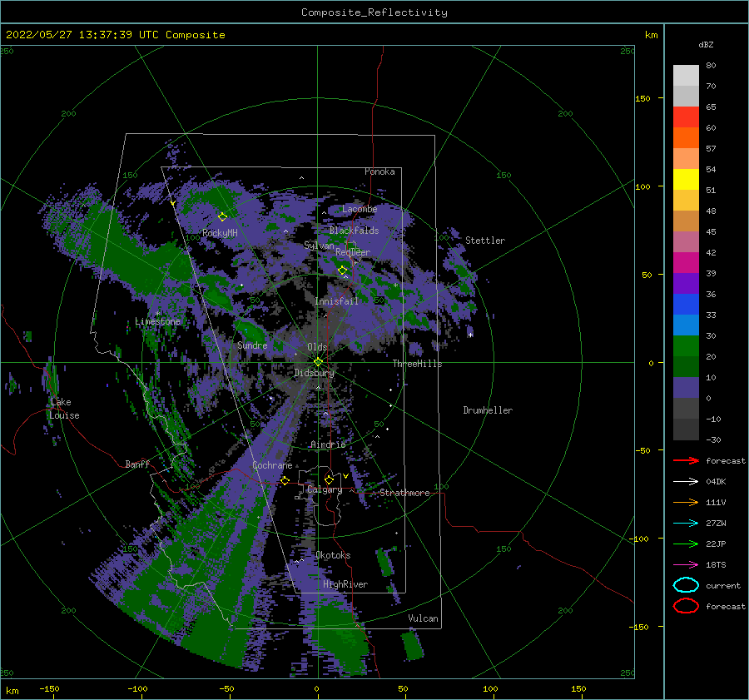Screen dimensions: 749x700
Task: Click the Ponoka city label
Action: [379, 171]
